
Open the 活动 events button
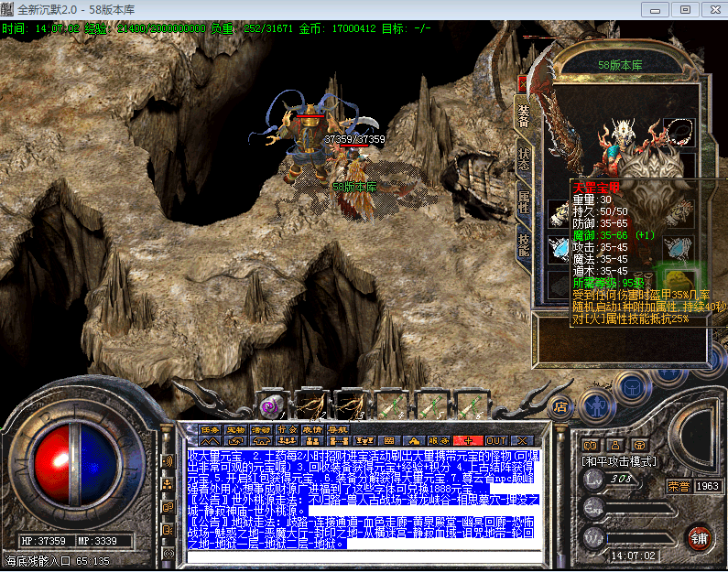(261, 429)
